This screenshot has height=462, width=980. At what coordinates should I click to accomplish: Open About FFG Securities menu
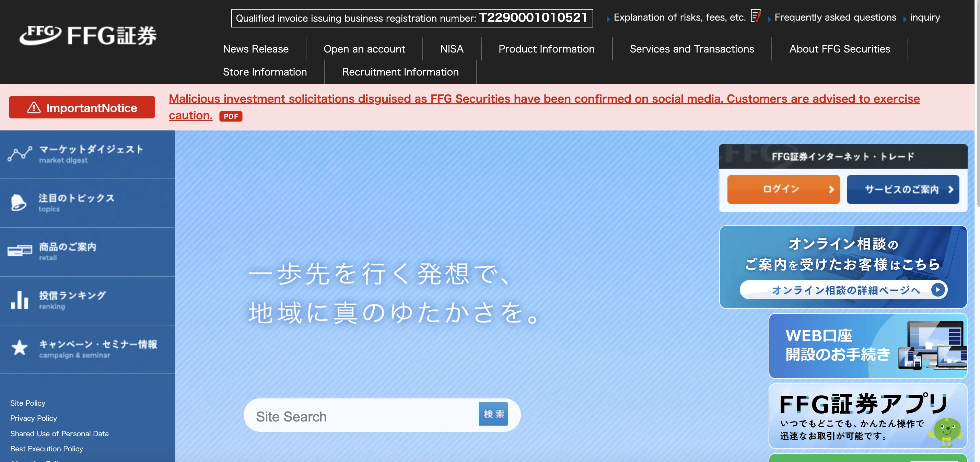840,49
